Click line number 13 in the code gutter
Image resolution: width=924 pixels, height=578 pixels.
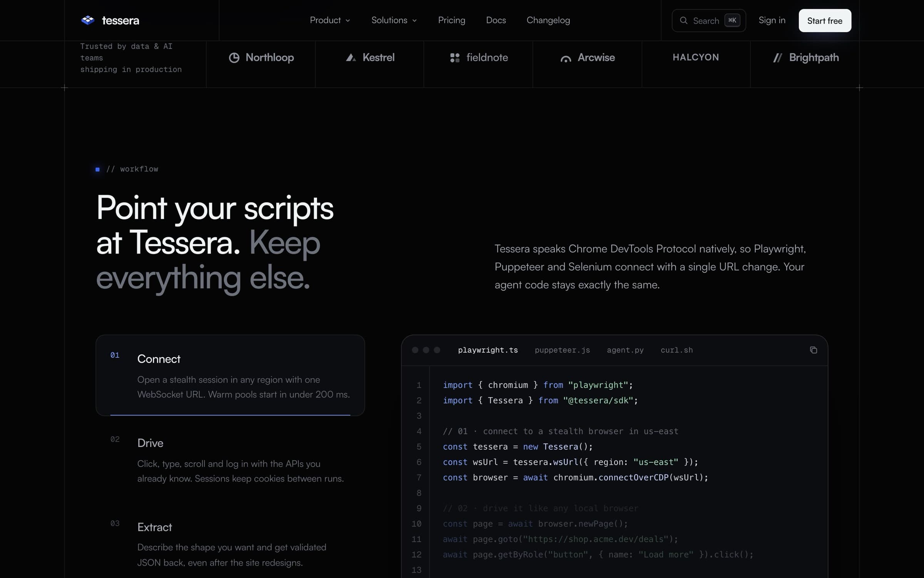416,570
